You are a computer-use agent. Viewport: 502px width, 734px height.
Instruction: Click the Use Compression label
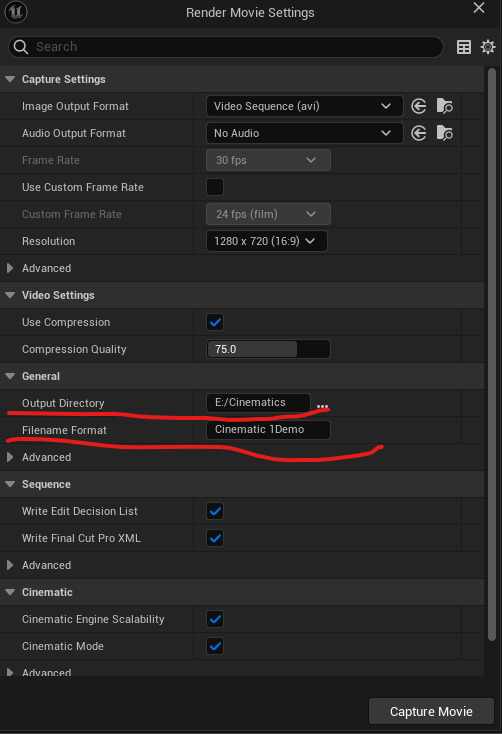click(66, 323)
